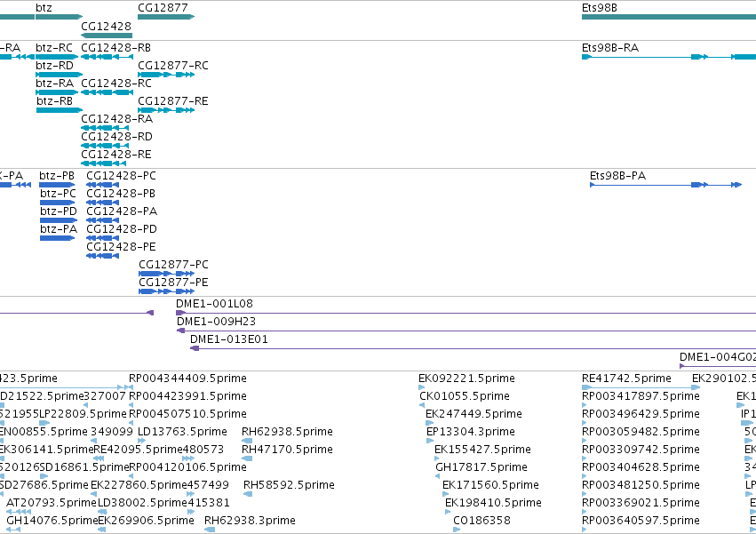Viewport: 756px width, 534px height.
Task: Click the btz-RB transcript glyph
Action: [x=59, y=110]
